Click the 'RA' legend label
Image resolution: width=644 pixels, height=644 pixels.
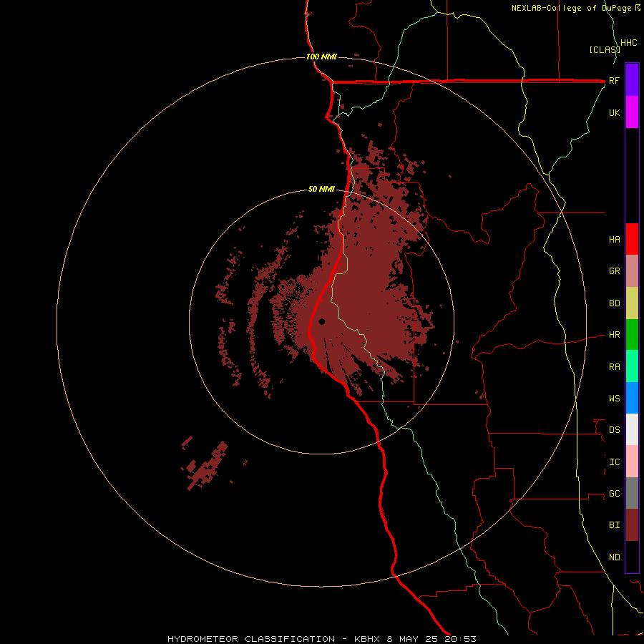coord(614,367)
